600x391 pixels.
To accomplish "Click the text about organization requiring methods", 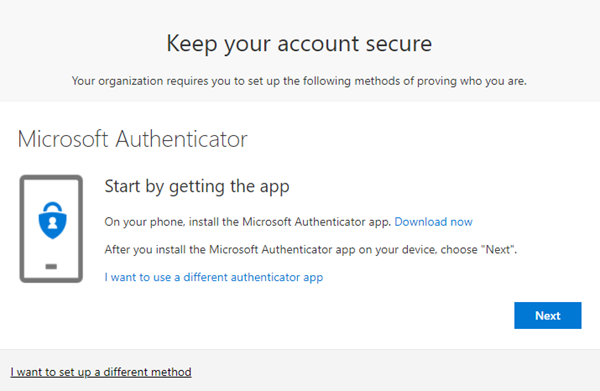I will (x=299, y=81).
